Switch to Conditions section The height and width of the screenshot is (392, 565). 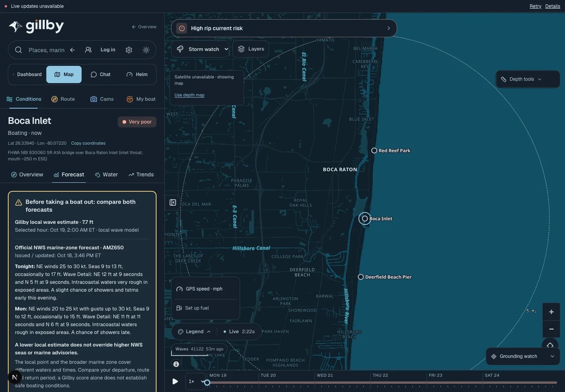click(24, 99)
